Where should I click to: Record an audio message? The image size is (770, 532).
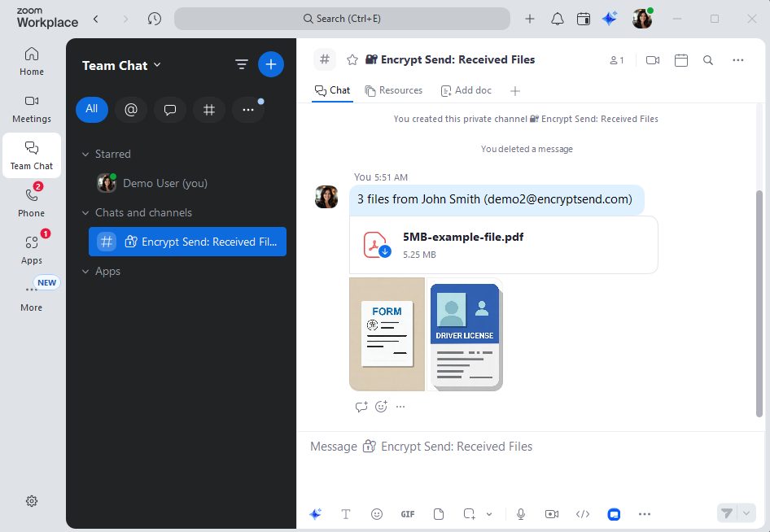tap(521, 514)
